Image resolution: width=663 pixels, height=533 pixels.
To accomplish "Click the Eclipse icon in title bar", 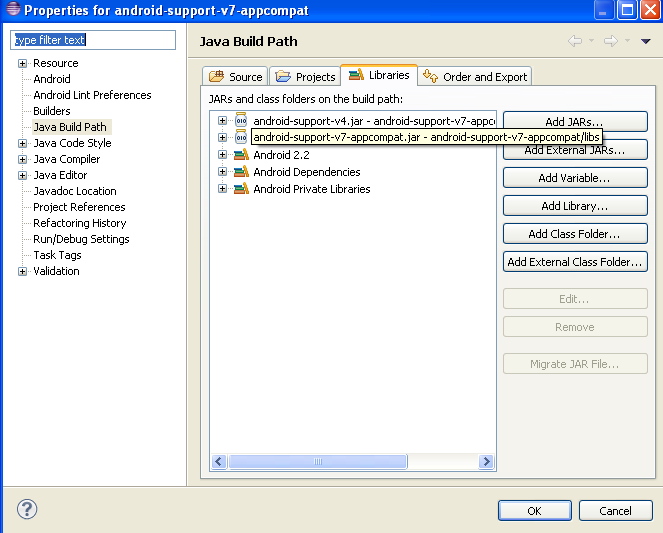I will click(x=13, y=9).
